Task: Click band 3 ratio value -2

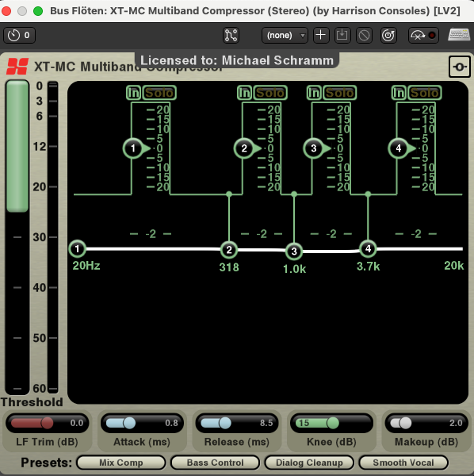Action: coord(331,234)
